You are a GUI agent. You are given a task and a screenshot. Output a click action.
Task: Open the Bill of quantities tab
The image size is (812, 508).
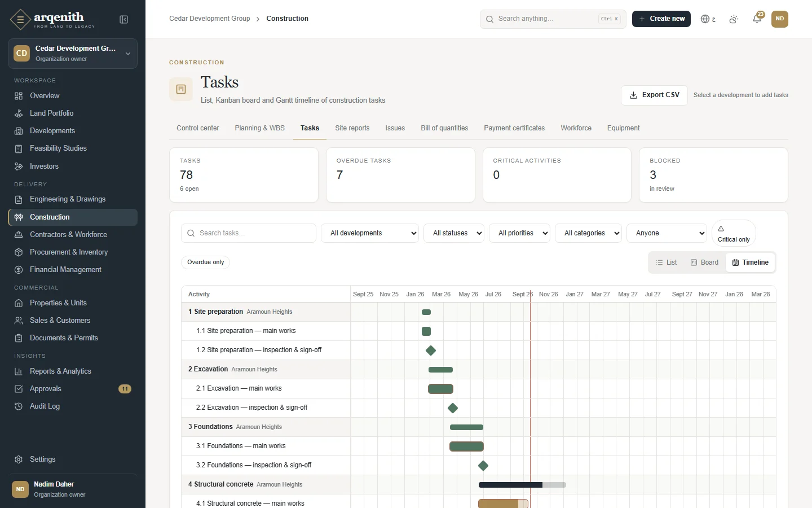click(444, 128)
